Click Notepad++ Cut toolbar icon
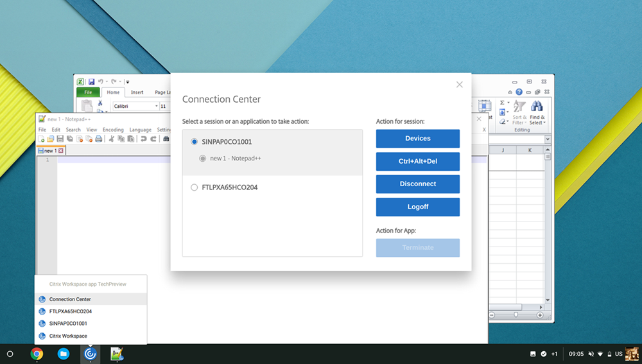This screenshot has width=642, height=364. click(x=111, y=139)
